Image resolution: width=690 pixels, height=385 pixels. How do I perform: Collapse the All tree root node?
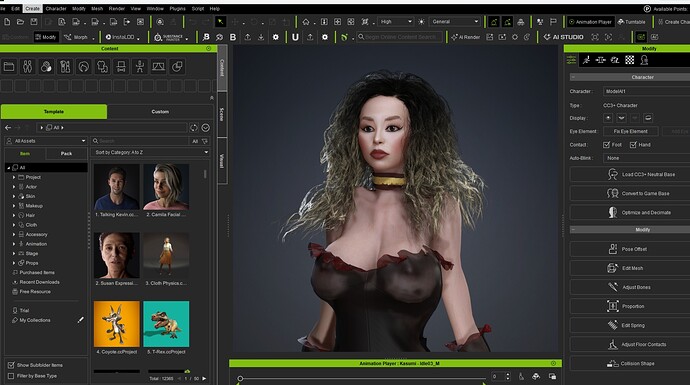point(8,168)
